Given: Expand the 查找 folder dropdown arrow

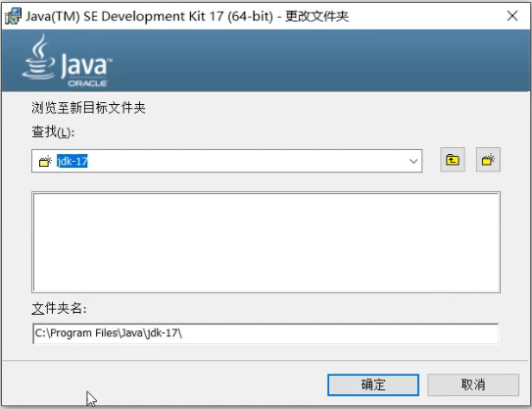Looking at the screenshot, I should 413,161.
